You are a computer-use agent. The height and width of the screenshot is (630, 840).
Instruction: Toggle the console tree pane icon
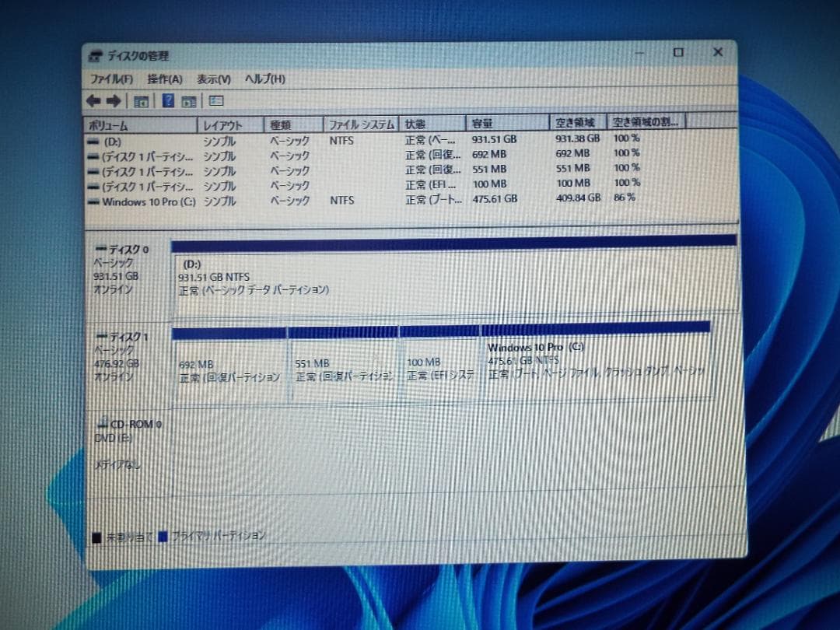pos(142,101)
